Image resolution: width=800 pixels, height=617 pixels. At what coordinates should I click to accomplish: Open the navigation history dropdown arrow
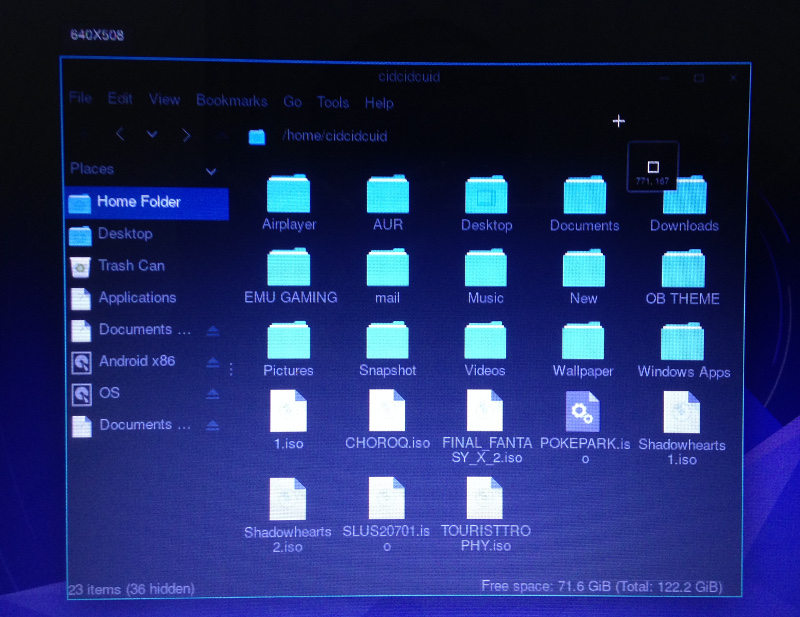pyautogui.click(x=152, y=134)
